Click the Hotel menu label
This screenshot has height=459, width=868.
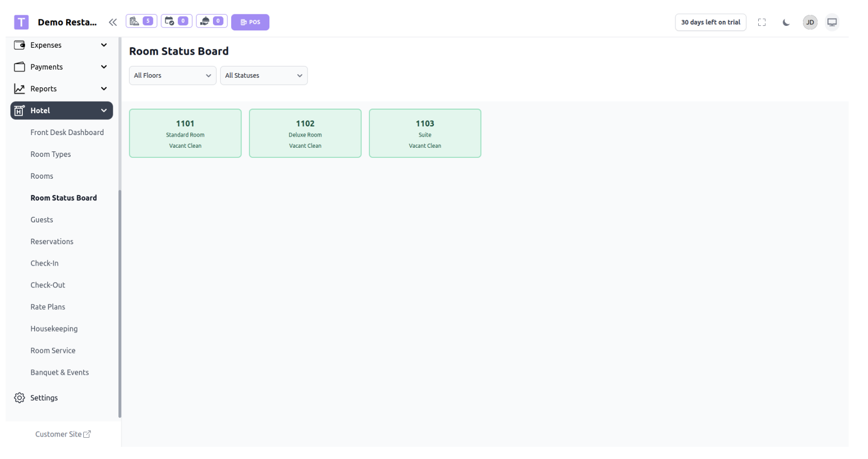tap(40, 111)
